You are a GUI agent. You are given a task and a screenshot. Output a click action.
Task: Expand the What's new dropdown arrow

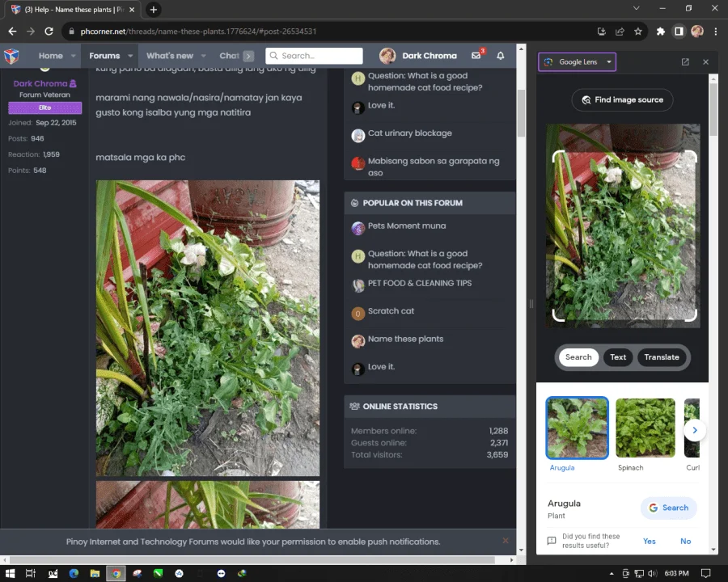tap(203, 56)
